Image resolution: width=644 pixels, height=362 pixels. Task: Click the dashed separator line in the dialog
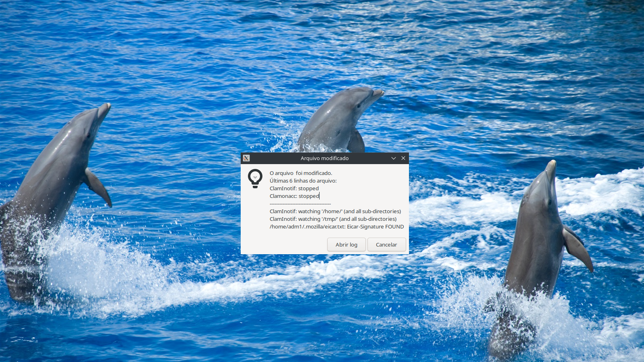tap(300, 204)
